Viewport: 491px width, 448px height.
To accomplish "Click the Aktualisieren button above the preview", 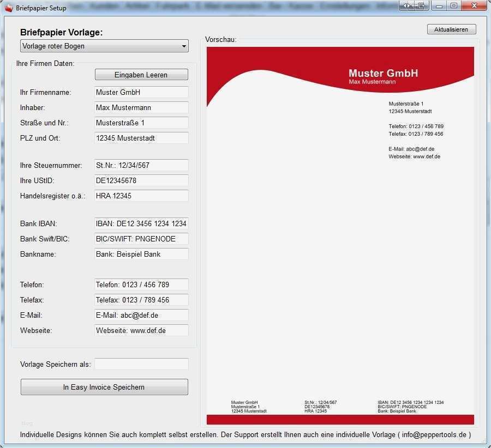I will 451,29.
